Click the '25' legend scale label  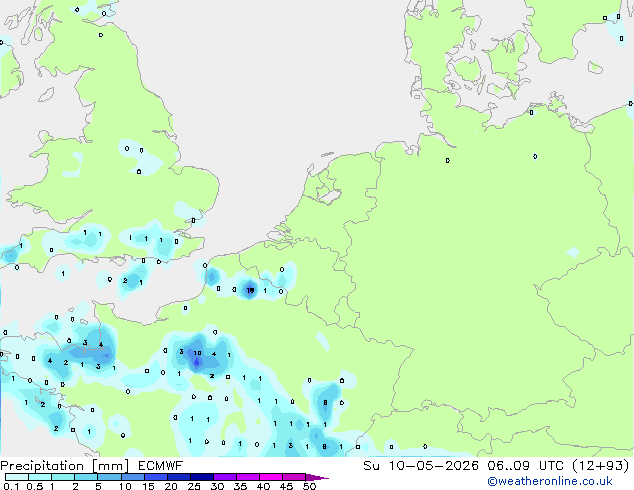194,486
